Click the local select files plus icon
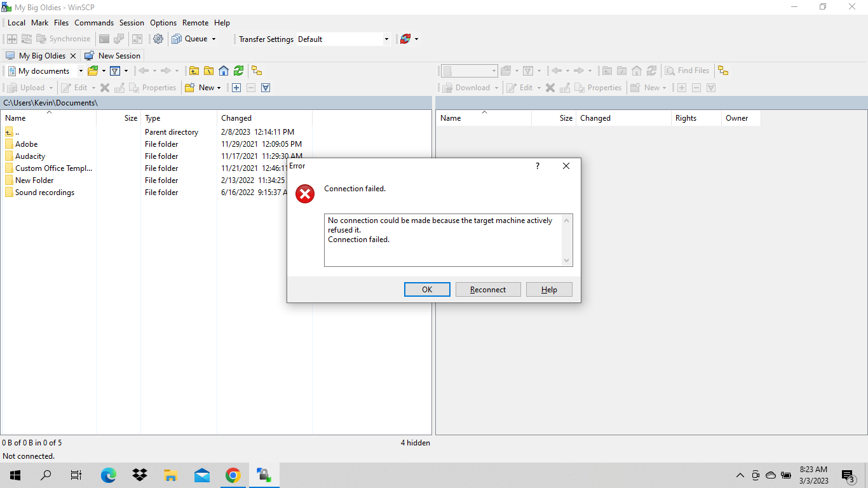Viewport: 868px width, 488px height. 236,88
